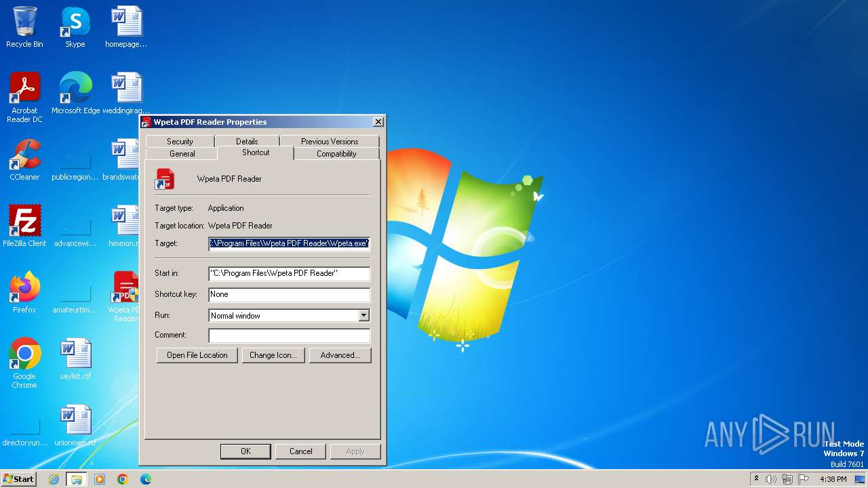This screenshot has height=488, width=868.
Task: Show hidden system tray icons
Action: [756, 479]
